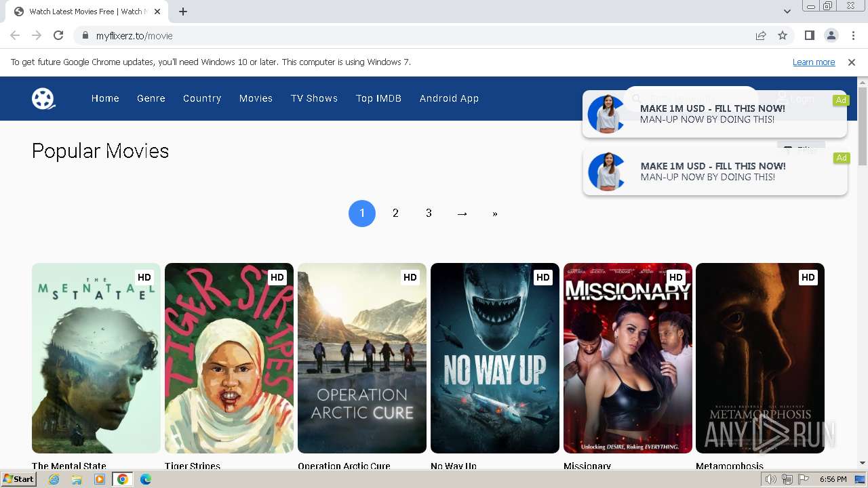The image size is (868, 488).
Task: Open Windows Media Player taskbar icon
Action: coord(100,479)
